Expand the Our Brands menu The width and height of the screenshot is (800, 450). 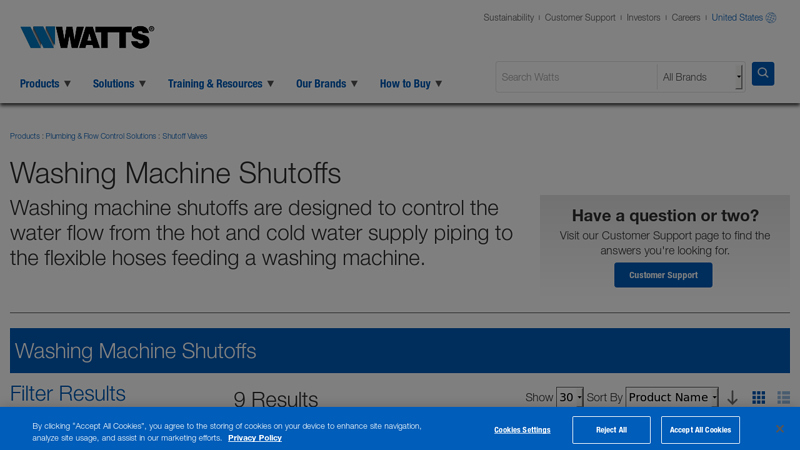327,83
